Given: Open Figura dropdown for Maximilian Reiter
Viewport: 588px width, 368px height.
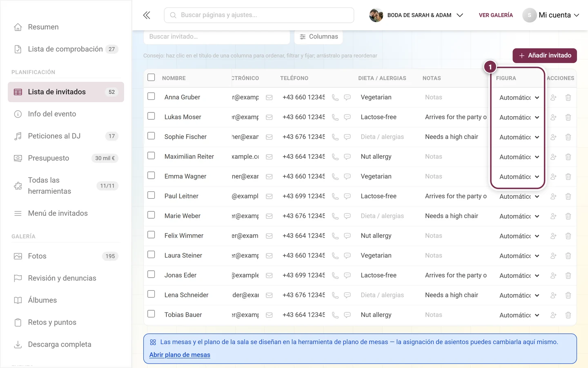Looking at the screenshot, I should point(519,157).
